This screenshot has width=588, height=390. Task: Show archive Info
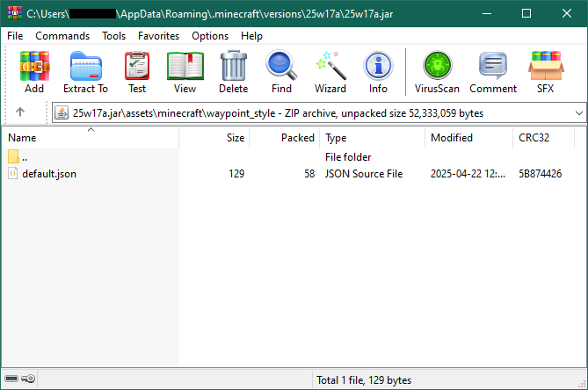click(378, 71)
